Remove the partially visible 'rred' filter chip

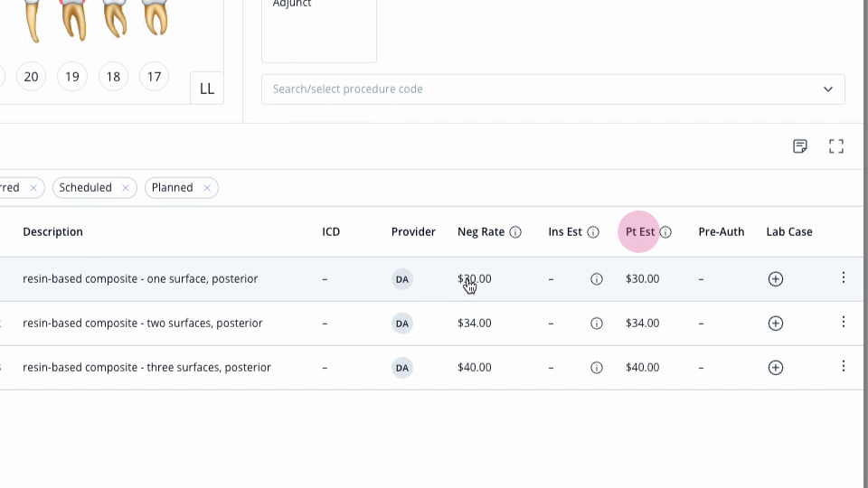33,188
